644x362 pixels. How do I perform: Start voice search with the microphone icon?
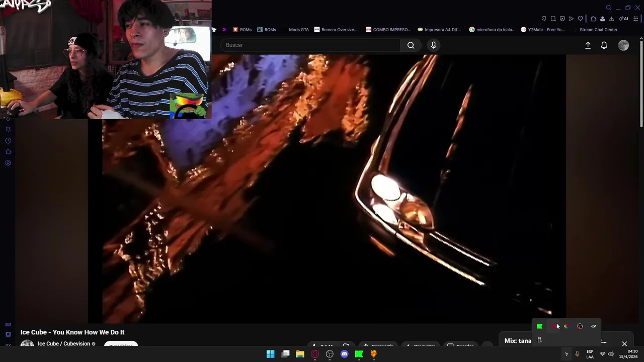point(434,45)
